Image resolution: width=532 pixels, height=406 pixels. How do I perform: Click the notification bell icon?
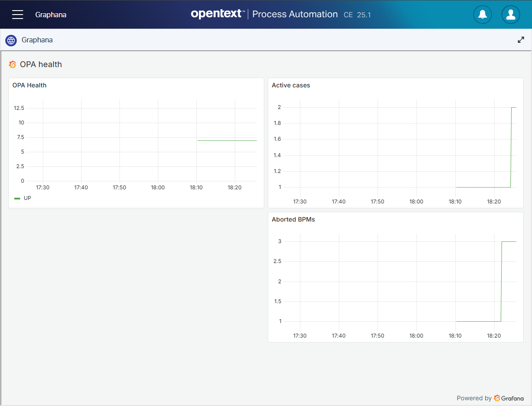tap(482, 14)
